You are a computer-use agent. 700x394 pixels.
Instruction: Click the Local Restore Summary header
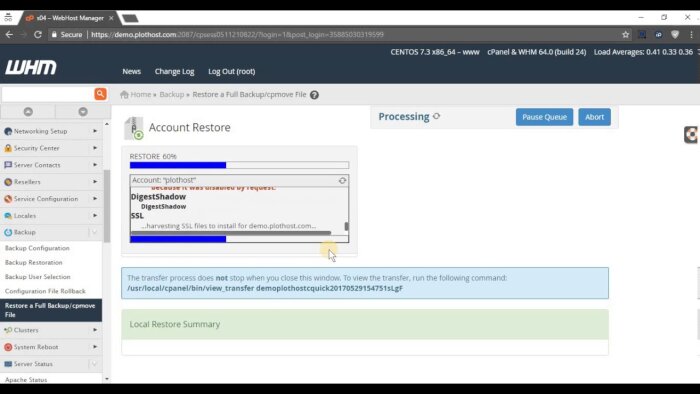coord(365,324)
